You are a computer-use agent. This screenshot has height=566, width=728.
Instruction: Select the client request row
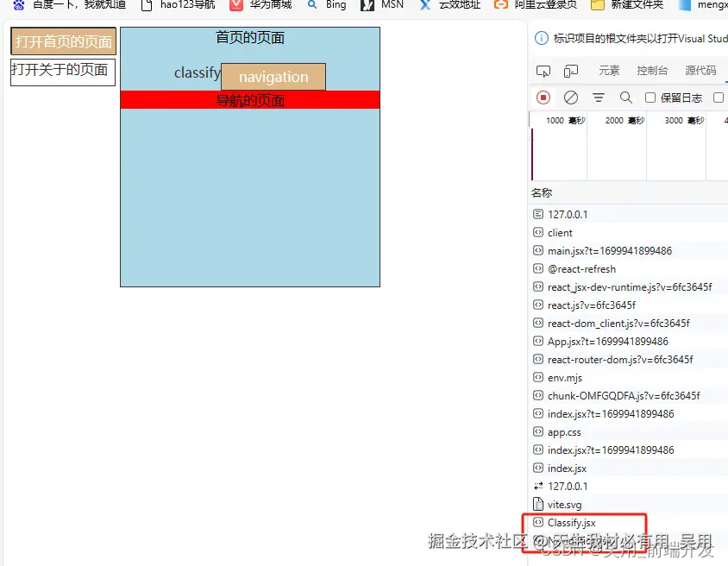tap(630, 233)
